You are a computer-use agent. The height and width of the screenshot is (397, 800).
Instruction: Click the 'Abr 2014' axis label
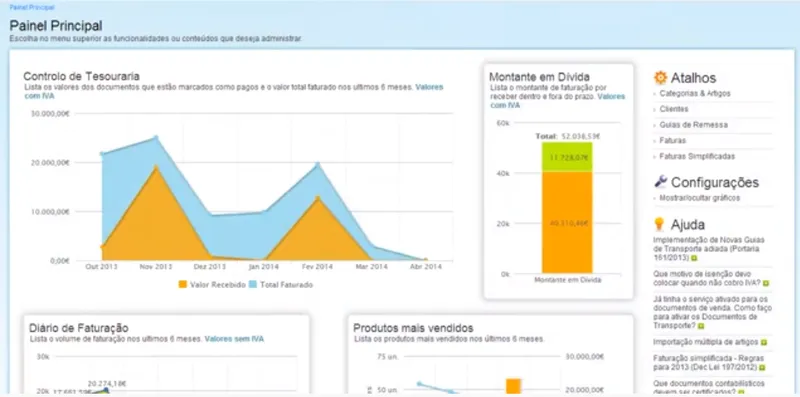(x=426, y=267)
